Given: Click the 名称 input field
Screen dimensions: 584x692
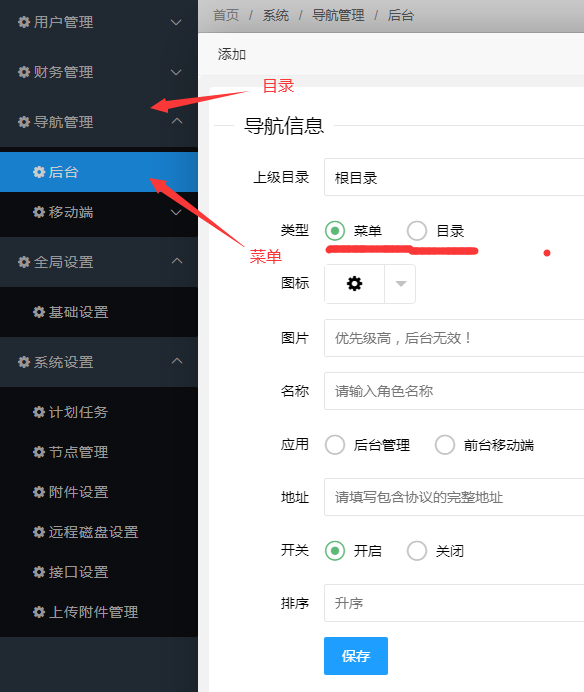Looking at the screenshot, I should coord(454,391).
